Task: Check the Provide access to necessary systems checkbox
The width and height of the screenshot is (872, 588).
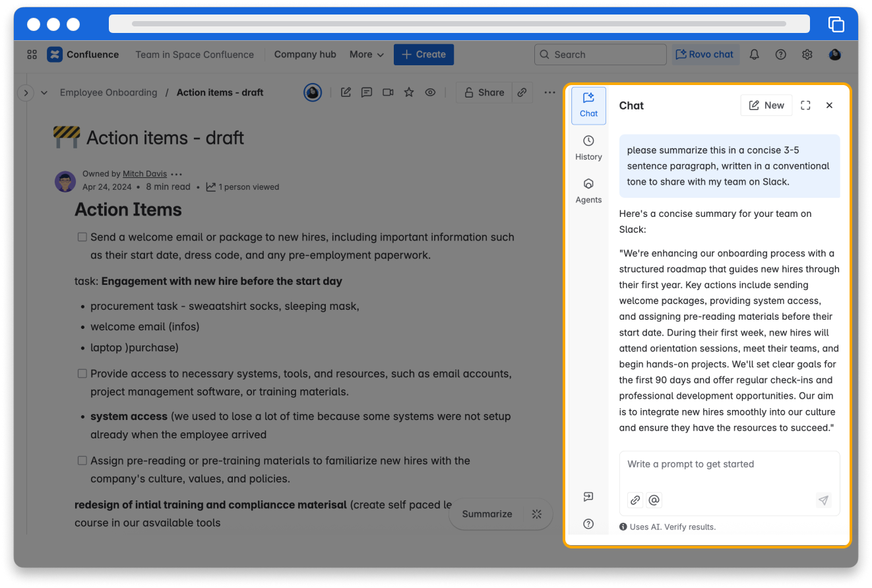Action: click(x=82, y=374)
